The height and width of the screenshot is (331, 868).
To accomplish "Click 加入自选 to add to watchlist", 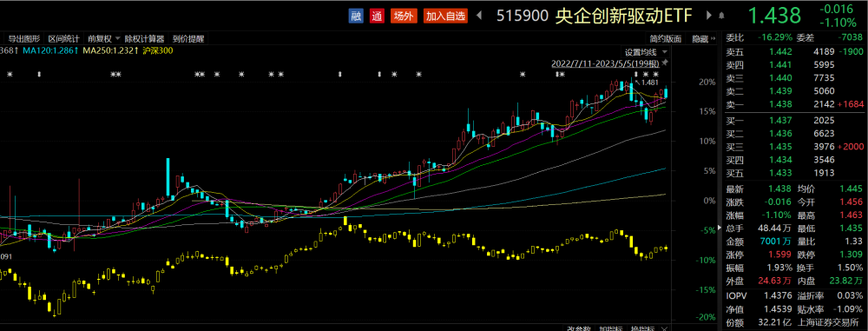I will pos(445,17).
